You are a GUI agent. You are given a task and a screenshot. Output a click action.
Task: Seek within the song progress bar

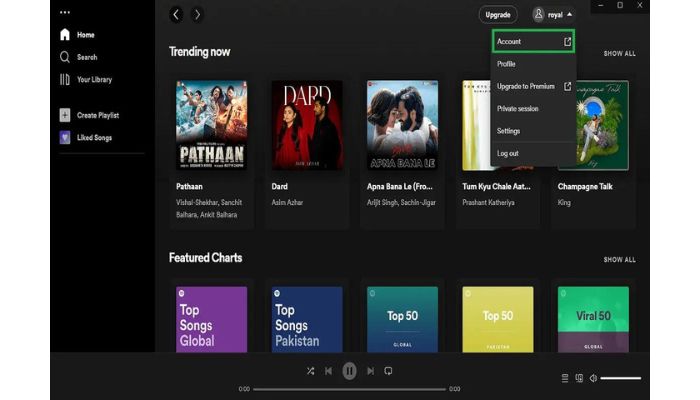[x=350, y=389]
